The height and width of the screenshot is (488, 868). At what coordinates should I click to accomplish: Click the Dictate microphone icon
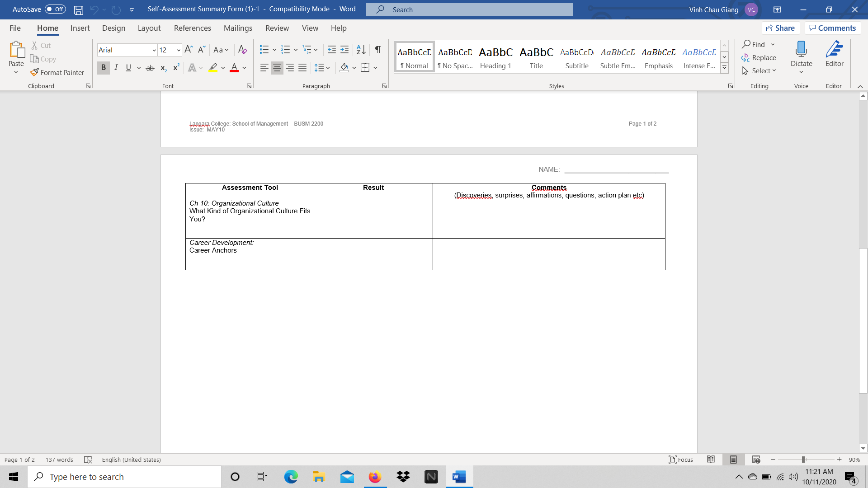point(801,50)
